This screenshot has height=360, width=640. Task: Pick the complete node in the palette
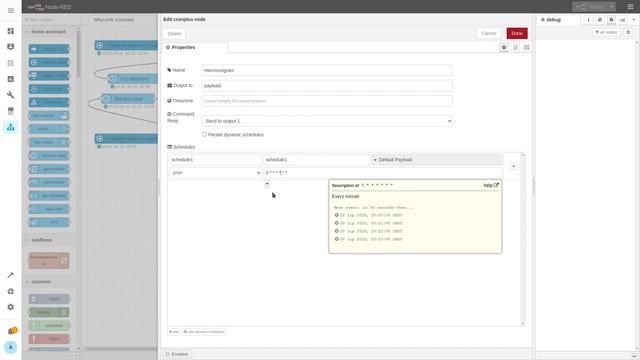click(x=49, y=325)
